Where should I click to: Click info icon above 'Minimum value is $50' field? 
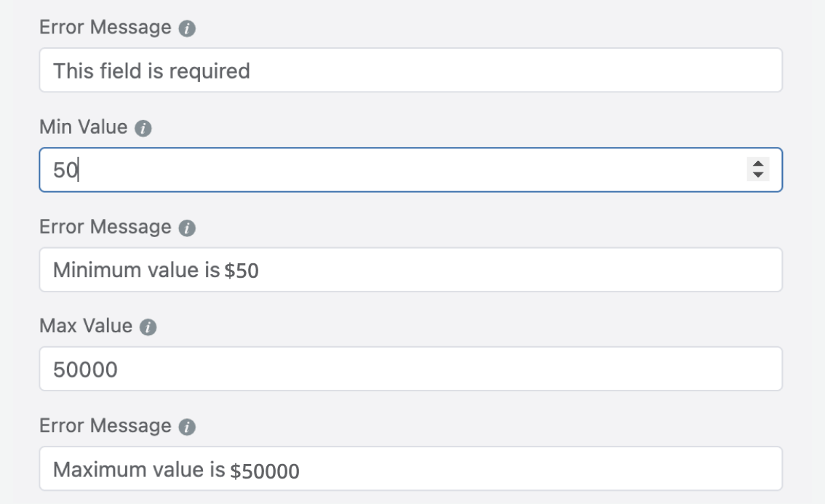(x=188, y=228)
